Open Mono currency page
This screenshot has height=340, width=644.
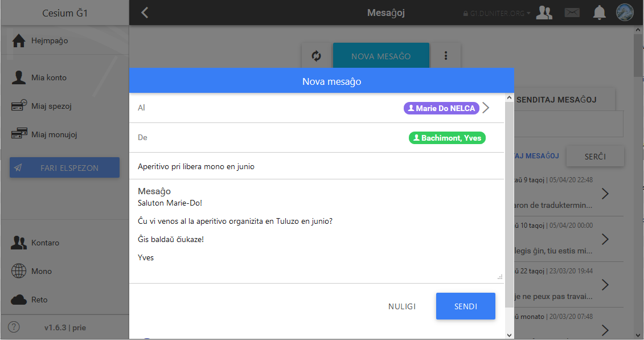[64, 271]
